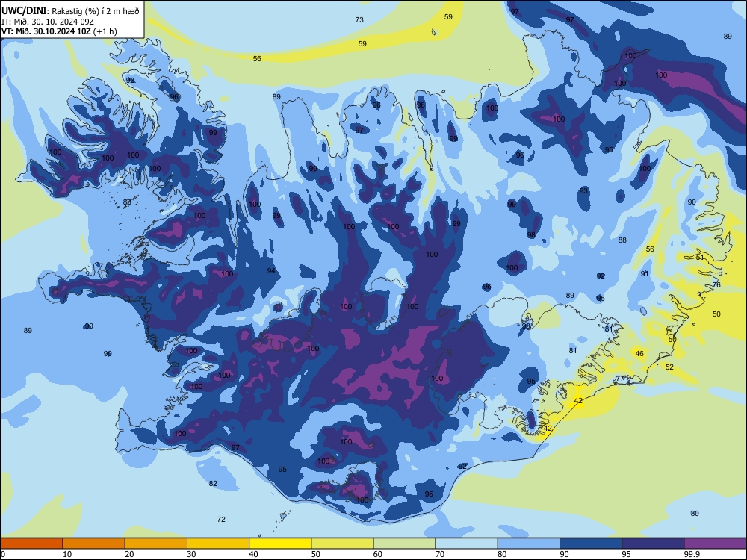
Task: Select the 'IT: Mið. 30. 10. 2024 09Z' line
Action: coord(47,22)
